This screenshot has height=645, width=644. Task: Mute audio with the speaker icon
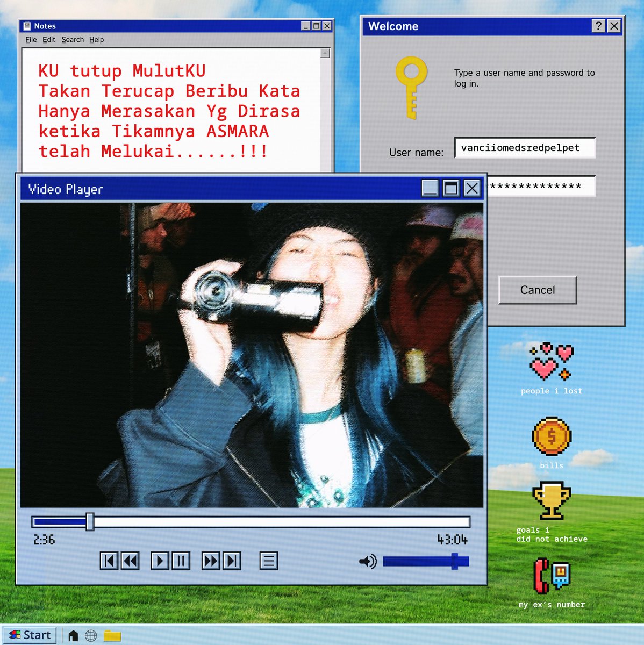tap(368, 562)
